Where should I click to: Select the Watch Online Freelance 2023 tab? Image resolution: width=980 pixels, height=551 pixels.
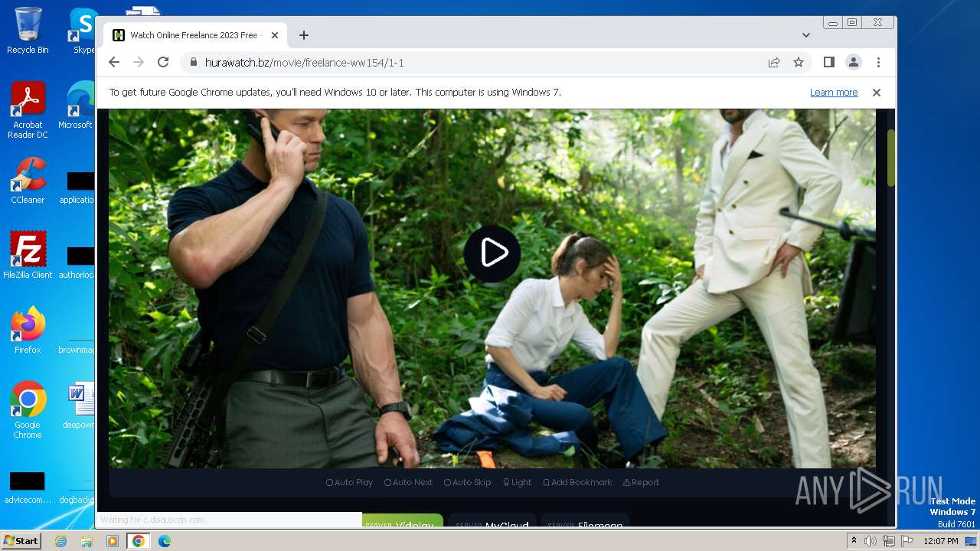click(x=195, y=35)
